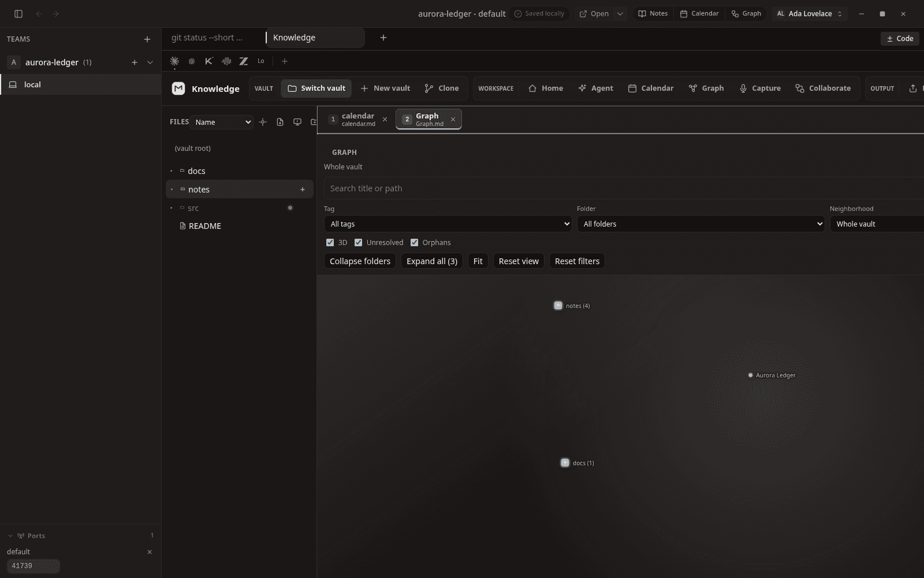
Task: Remove the default port entry
Action: [x=150, y=552]
